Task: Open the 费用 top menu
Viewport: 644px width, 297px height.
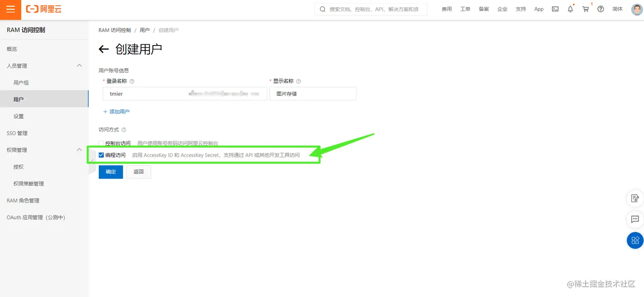Action: [x=447, y=9]
